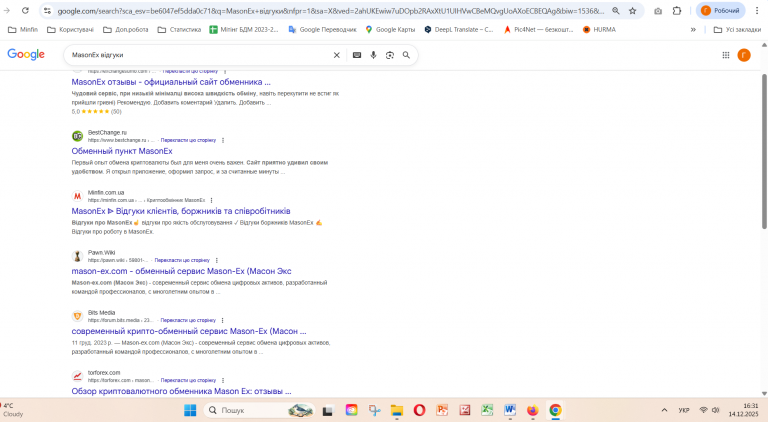Open the Google Карты bookmark
768x422 pixels.
390,29
